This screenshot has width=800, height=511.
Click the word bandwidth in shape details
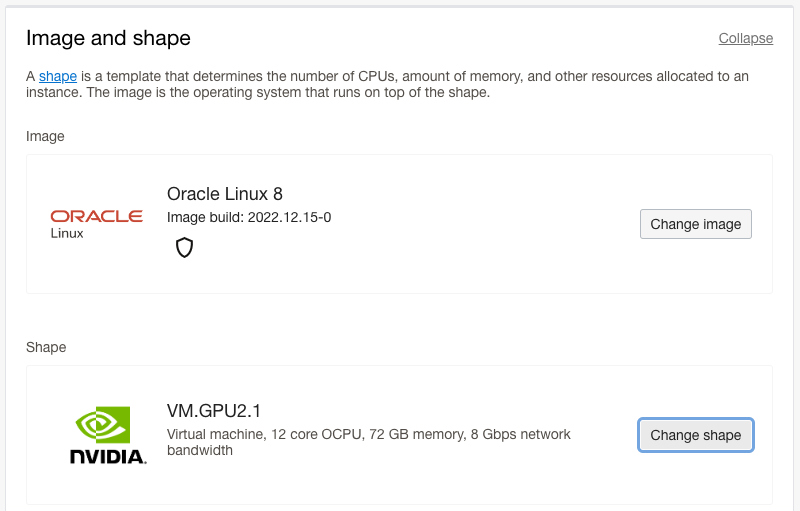pyautogui.click(x=199, y=450)
